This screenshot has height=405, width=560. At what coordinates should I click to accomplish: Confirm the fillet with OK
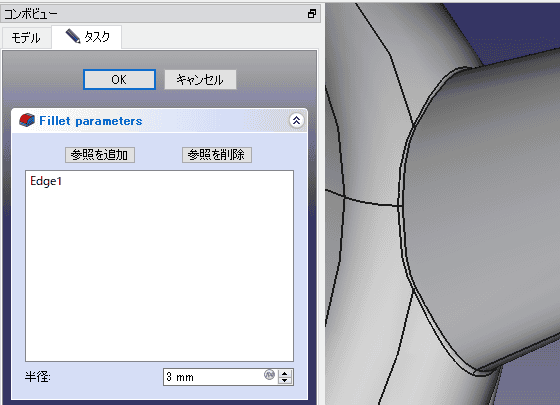(119, 79)
